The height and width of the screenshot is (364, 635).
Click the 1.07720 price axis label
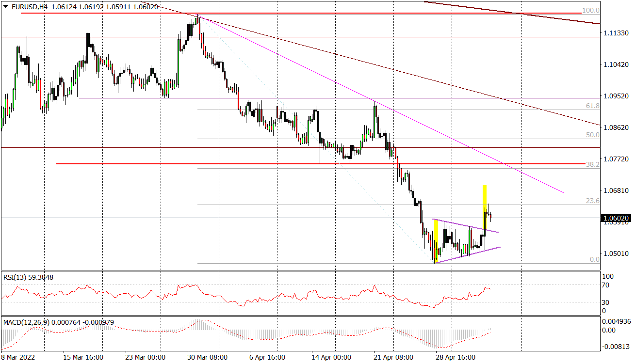(x=615, y=159)
